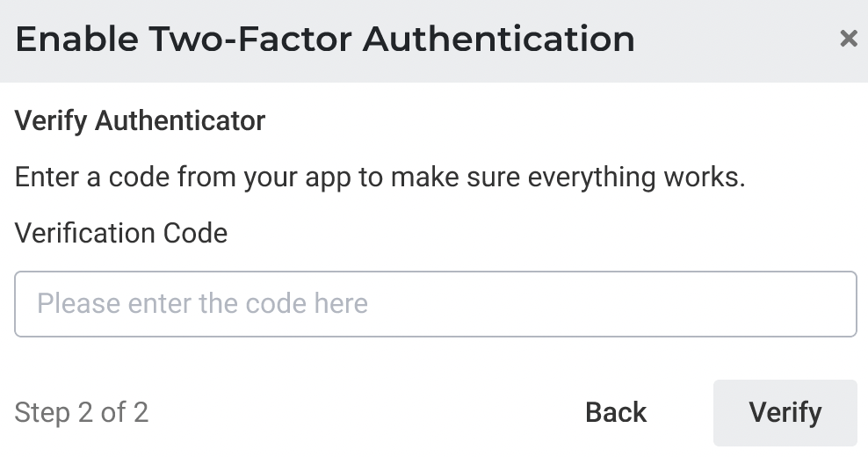Go back with the Back button
The image size is (868, 457).
coord(616,412)
